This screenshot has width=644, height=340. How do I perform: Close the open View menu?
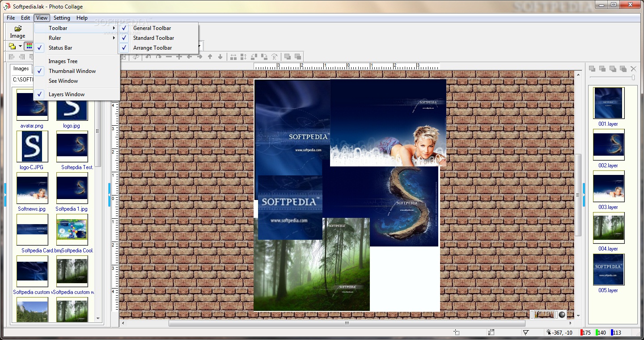click(42, 18)
